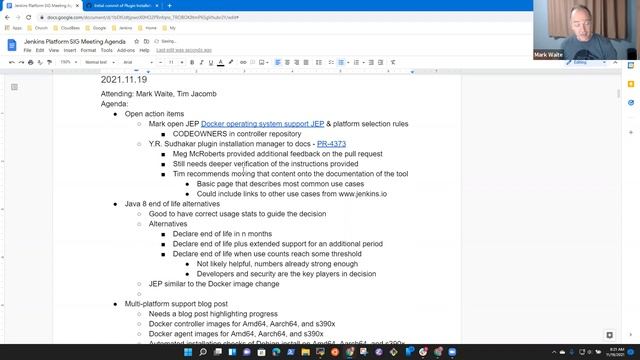Open the text color picker
Screen dimensions: 640x360
(x=220, y=62)
